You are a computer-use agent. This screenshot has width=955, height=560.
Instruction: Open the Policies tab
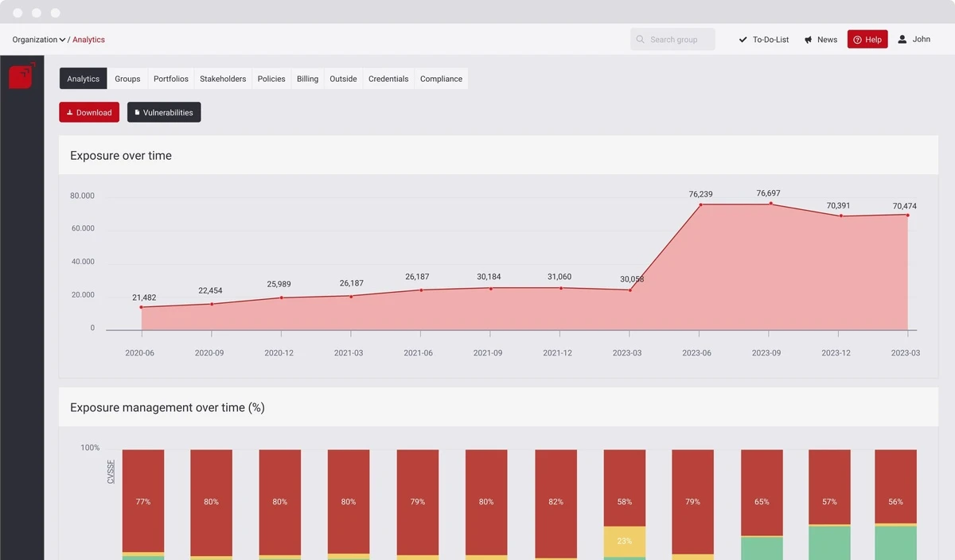(x=271, y=78)
